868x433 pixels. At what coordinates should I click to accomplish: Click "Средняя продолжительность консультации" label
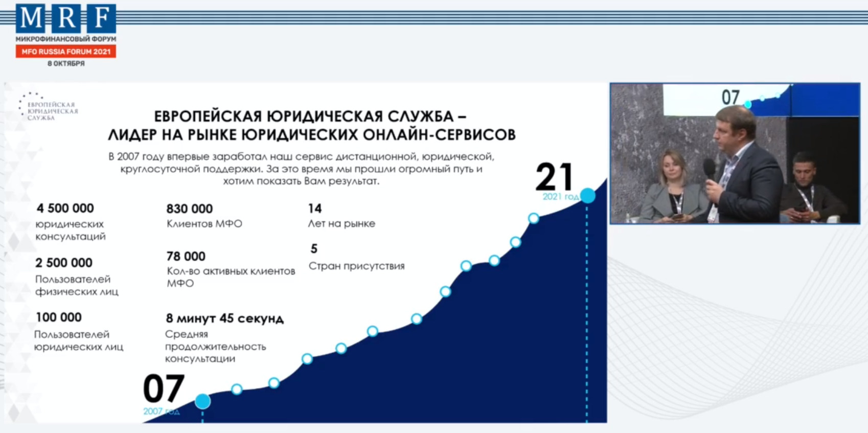tap(216, 346)
